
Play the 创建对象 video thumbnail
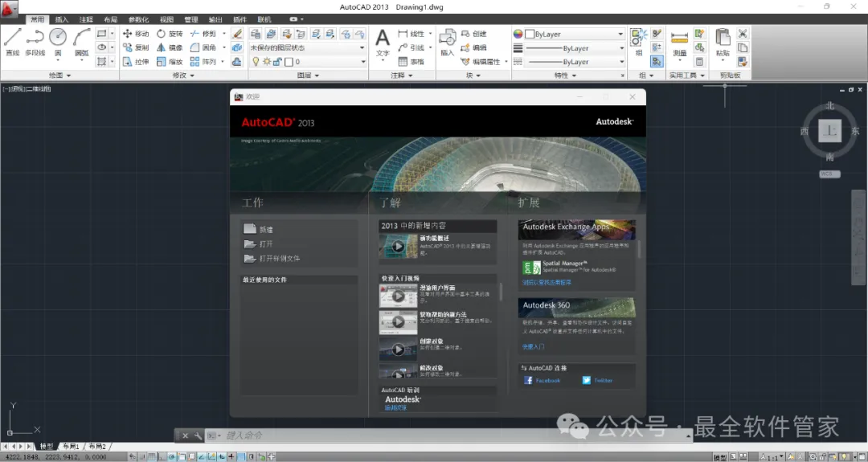pyautogui.click(x=398, y=350)
